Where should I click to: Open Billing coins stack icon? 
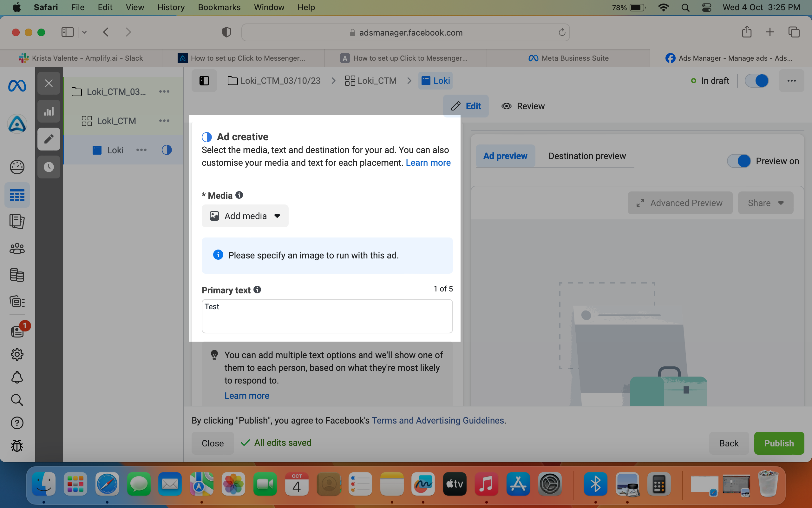[17, 275]
